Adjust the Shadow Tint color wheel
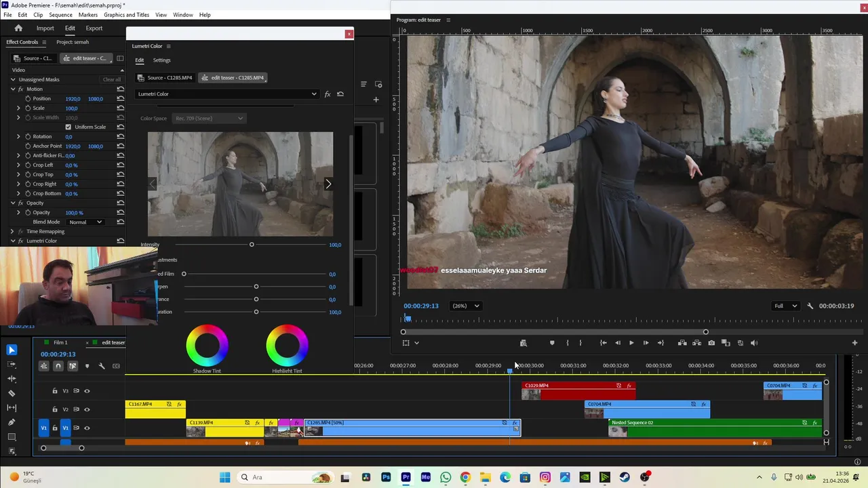This screenshot has height=488, width=868. tap(208, 346)
